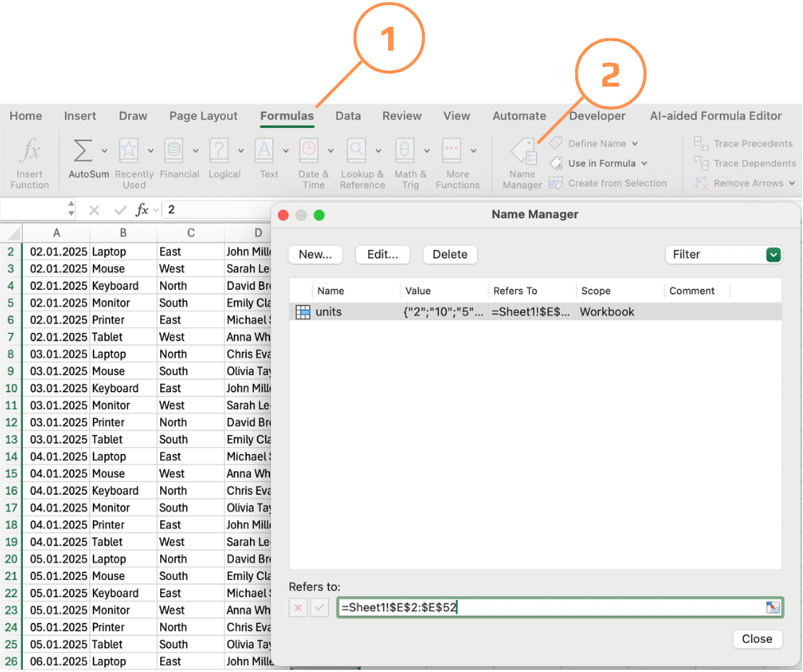
Task: Click the Trace Precedents icon
Action: pos(701,143)
